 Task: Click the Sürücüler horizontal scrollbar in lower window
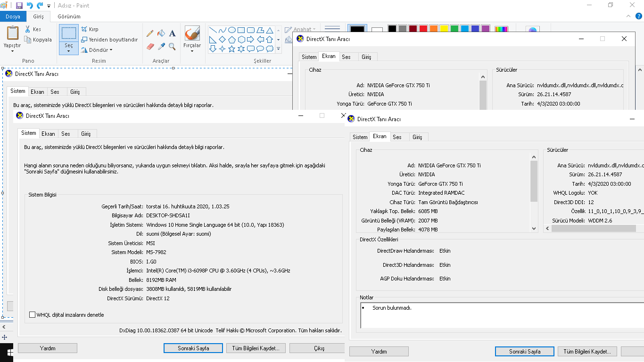tap(594, 229)
